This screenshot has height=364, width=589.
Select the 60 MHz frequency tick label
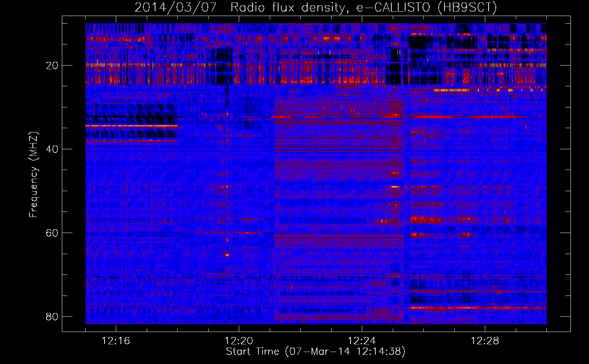pyautogui.click(x=52, y=233)
